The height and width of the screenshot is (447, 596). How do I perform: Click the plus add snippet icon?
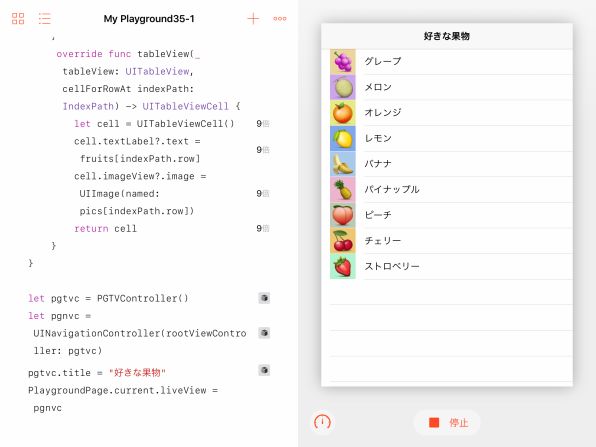click(253, 18)
